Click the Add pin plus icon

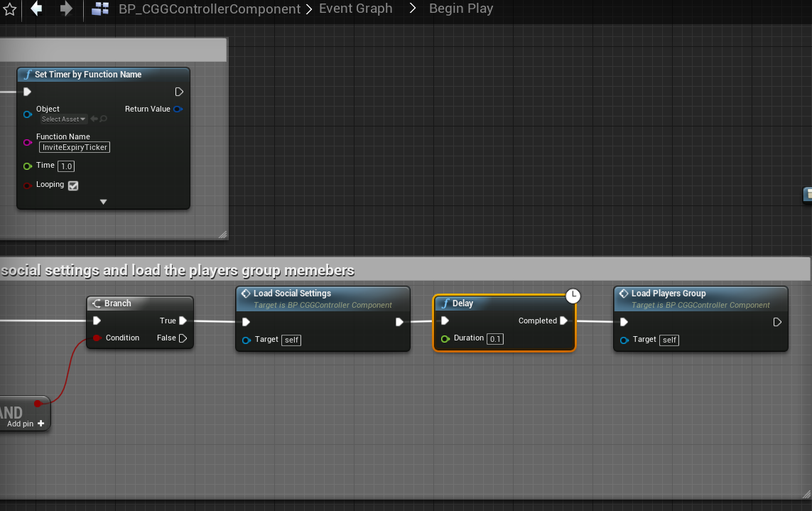[x=41, y=424]
